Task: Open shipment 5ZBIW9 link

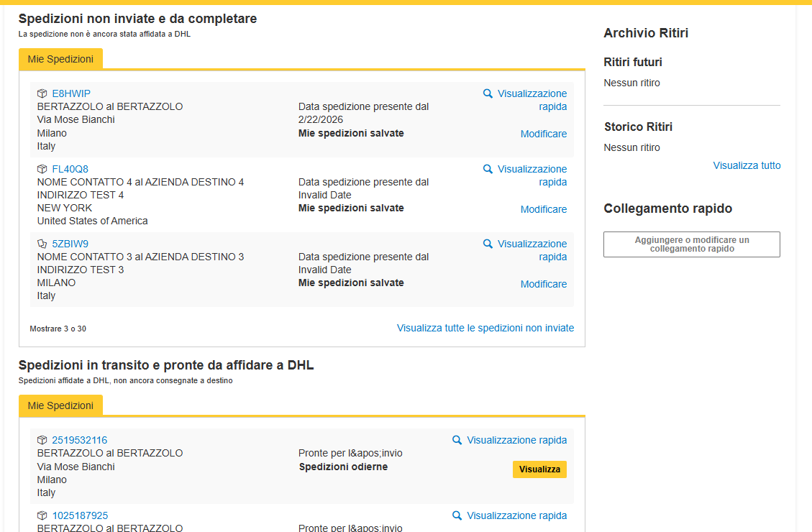Action: (x=70, y=244)
